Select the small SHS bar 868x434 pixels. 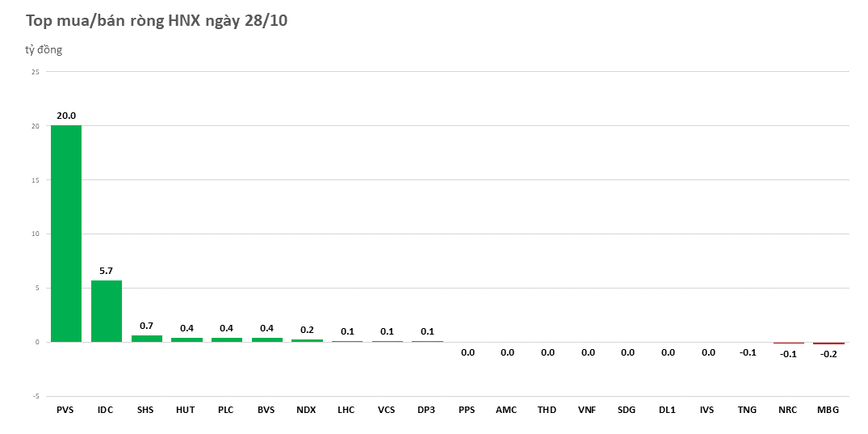[x=146, y=339]
